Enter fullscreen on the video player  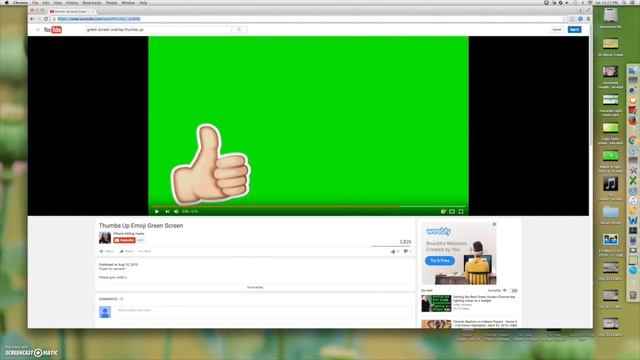pos(461,211)
